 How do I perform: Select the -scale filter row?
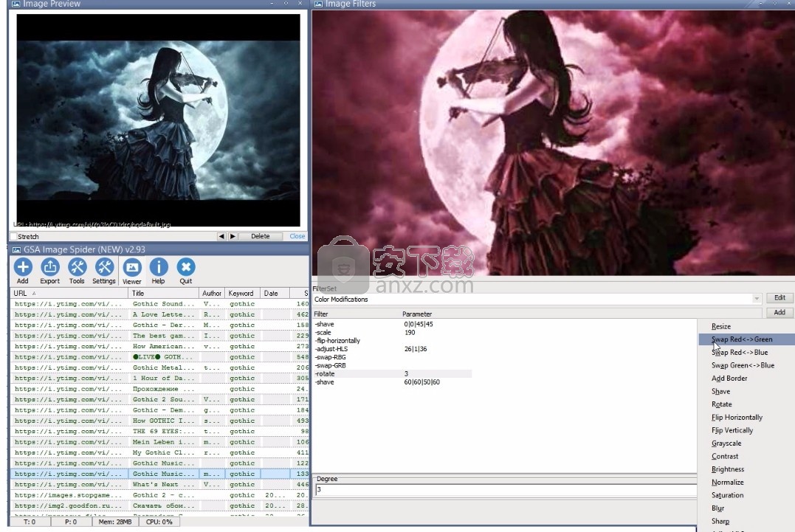(x=393, y=332)
